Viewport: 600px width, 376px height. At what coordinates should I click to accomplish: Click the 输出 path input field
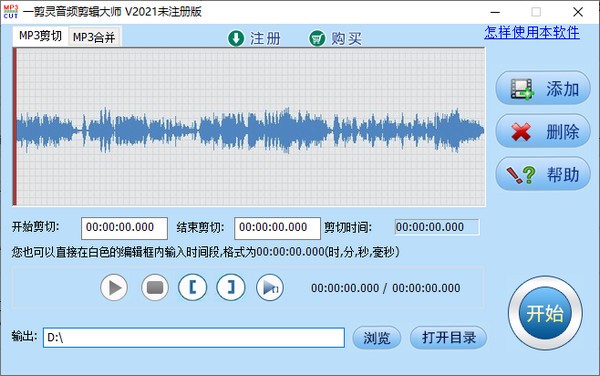click(194, 337)
